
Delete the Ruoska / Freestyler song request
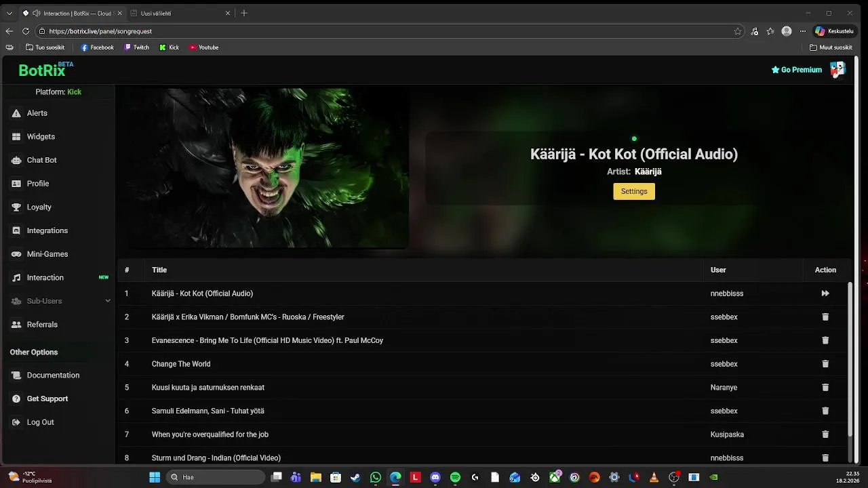[x=825, y=317]
